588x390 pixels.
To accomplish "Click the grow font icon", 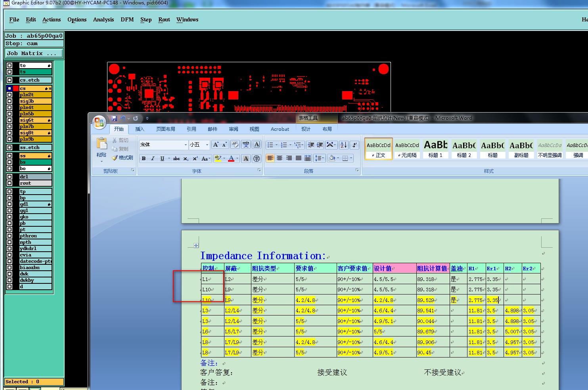I will click(x=216, y=145).
